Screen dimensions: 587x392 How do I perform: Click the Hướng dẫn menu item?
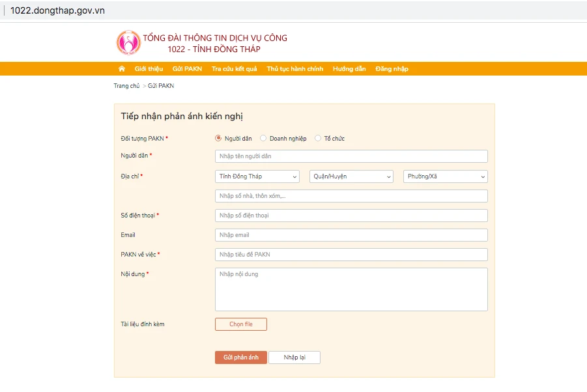tap(349, 69)
